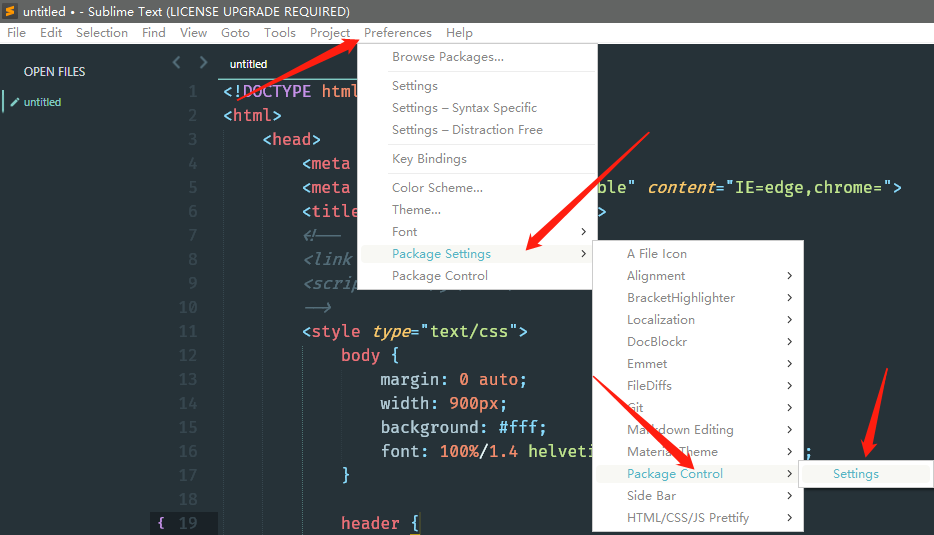Expand the BracketHighlighter submenu arrow
The width and height of the screenshot is (934, 535).
[x=789, y=298]
